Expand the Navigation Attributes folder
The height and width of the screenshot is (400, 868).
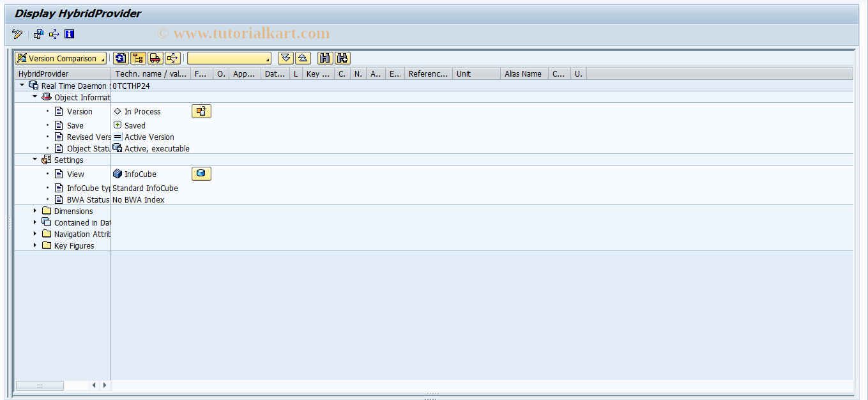pyautogui.click(x=35, y=234)
